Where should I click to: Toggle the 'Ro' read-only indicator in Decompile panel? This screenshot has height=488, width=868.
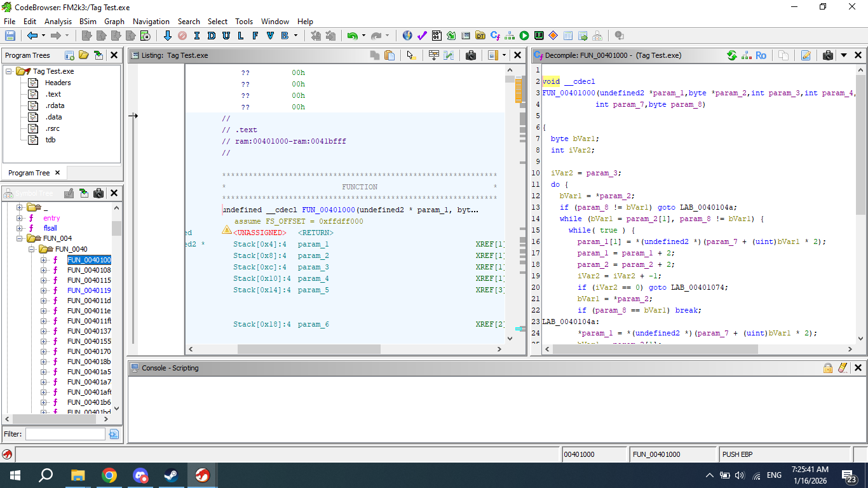coord(761,55)
